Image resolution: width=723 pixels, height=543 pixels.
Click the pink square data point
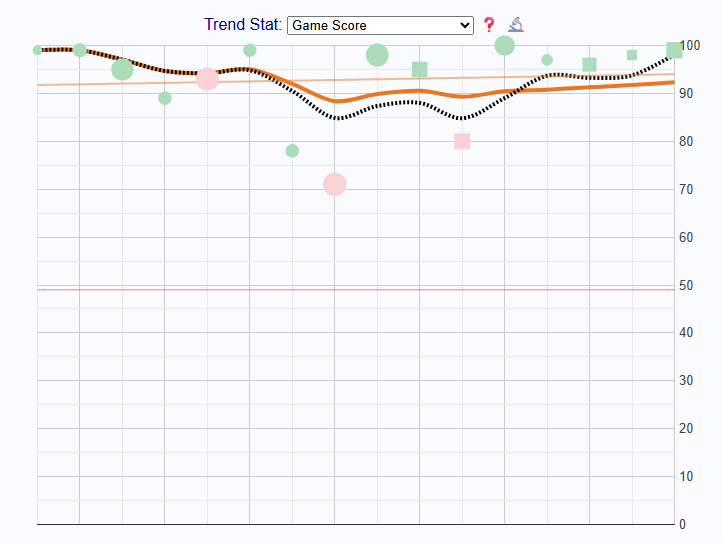point(462,141)
